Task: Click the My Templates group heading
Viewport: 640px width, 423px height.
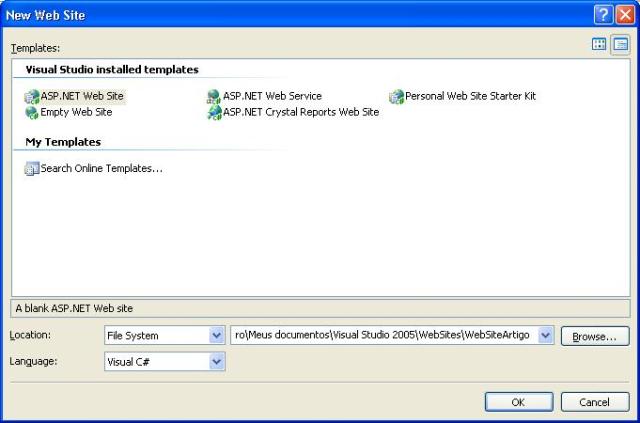Action: (63, 142)
